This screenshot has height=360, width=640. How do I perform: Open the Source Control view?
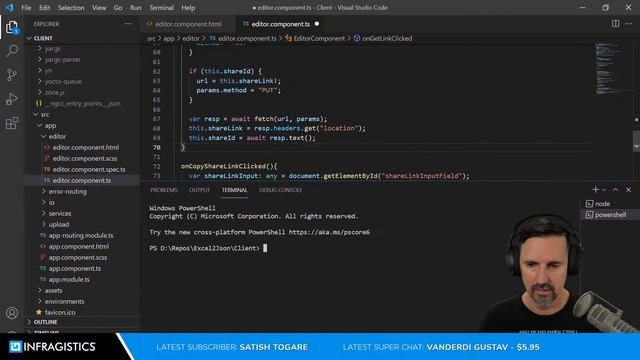12,75
